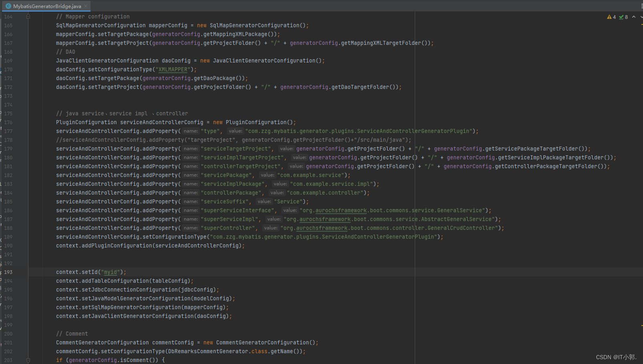Click generatorConfig.isComment() on line 203

click(113, 360)
